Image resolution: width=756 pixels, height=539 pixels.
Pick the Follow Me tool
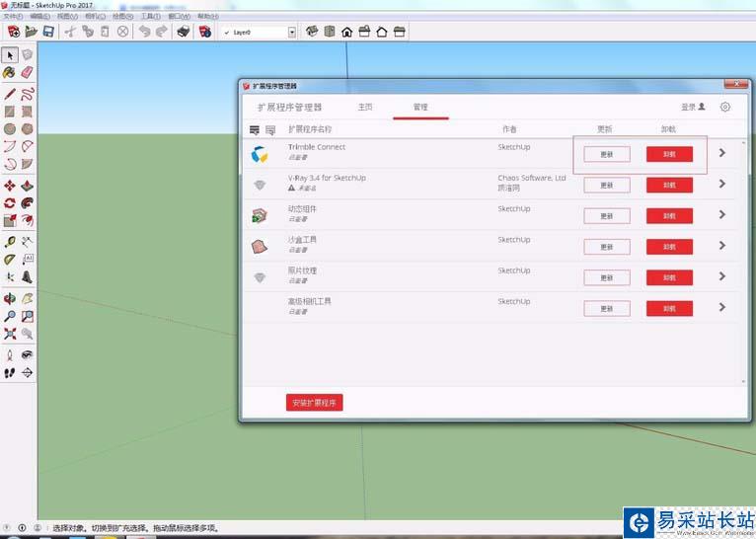click(x=28, y=203)
